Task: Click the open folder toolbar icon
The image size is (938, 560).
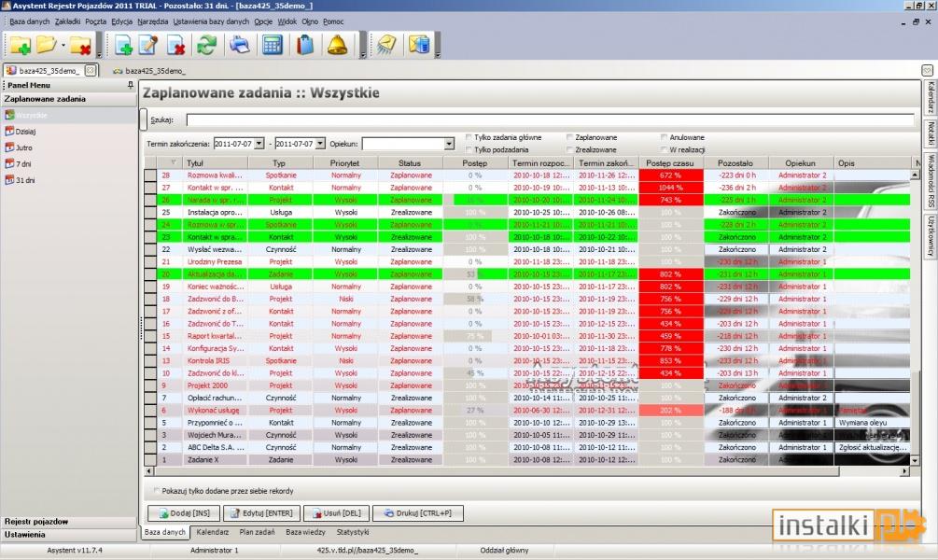Action: click(x=47, y=44)
